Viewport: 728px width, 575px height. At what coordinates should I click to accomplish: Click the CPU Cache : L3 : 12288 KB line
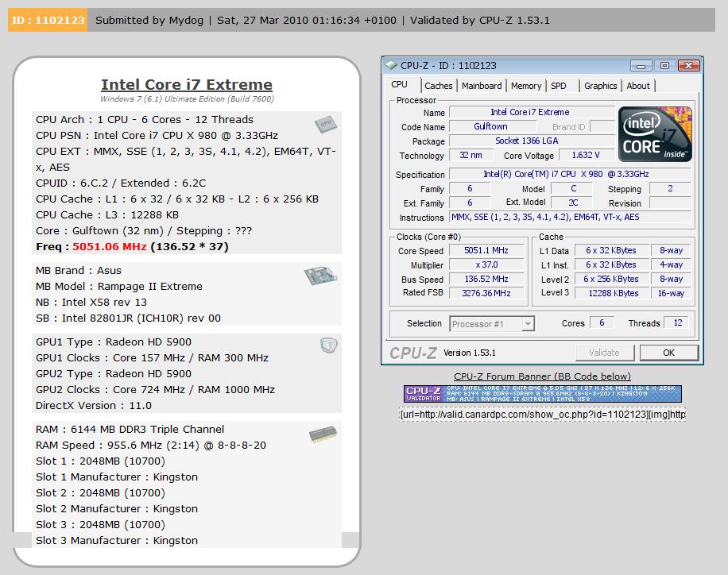(x=107, y=215)
